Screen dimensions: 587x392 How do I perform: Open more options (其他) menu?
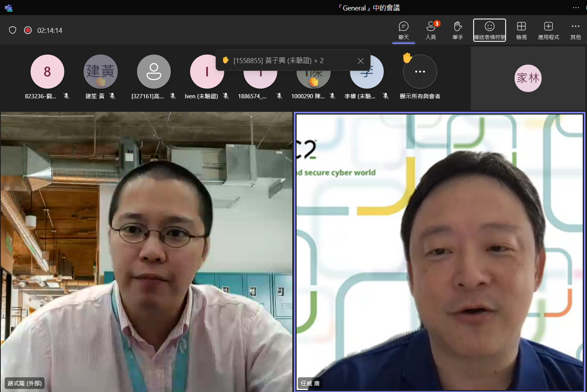click(575, 30)
